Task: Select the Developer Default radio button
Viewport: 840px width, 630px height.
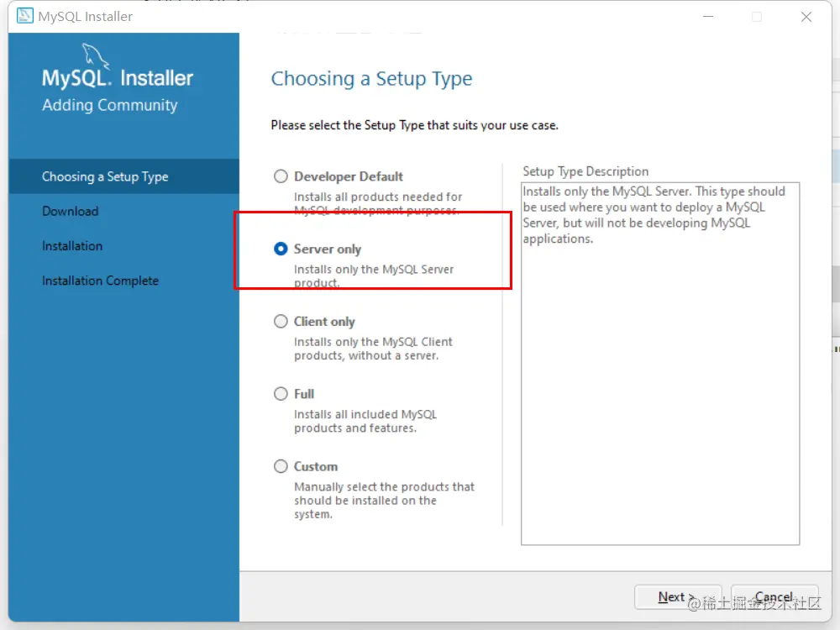Action: tap(281, 176)
